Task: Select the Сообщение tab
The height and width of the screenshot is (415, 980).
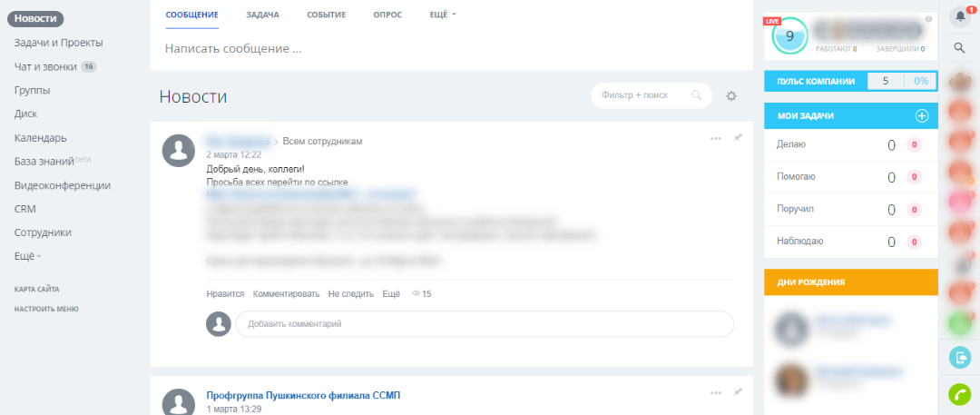Action: point(191,15)
